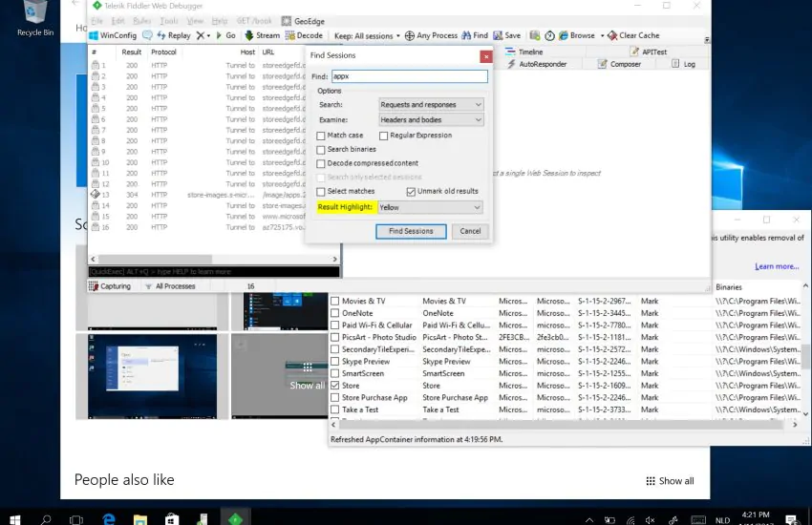Viewport: 812px width, 525px height.
Task: Click the Find Sessions button
Action: click(411, 231)
